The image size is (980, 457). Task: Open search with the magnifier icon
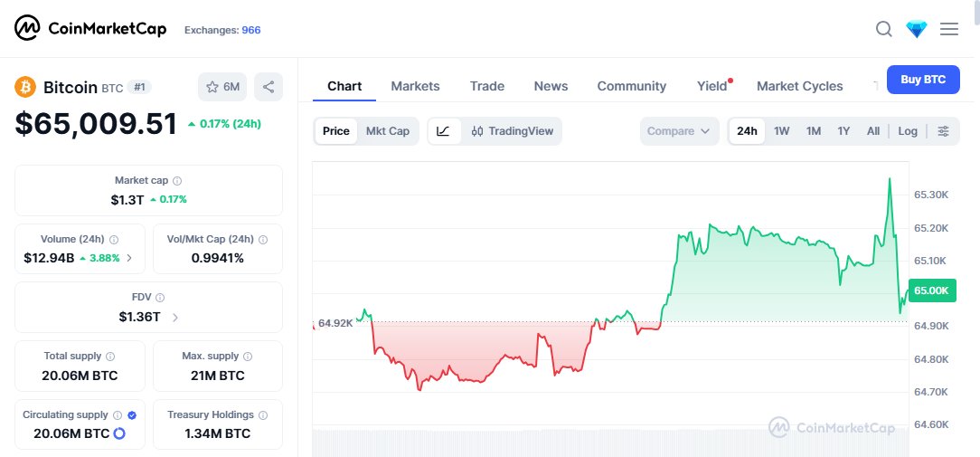pos(884,29)
